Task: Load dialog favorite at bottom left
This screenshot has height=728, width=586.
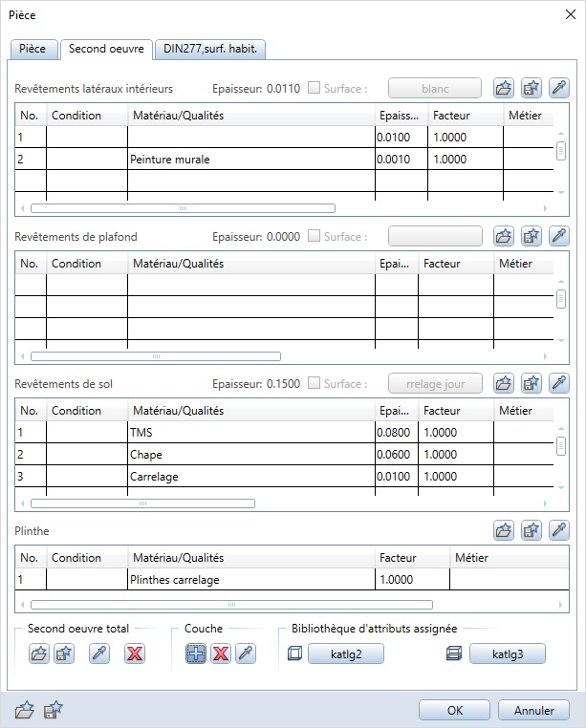Action: point(24,710)
